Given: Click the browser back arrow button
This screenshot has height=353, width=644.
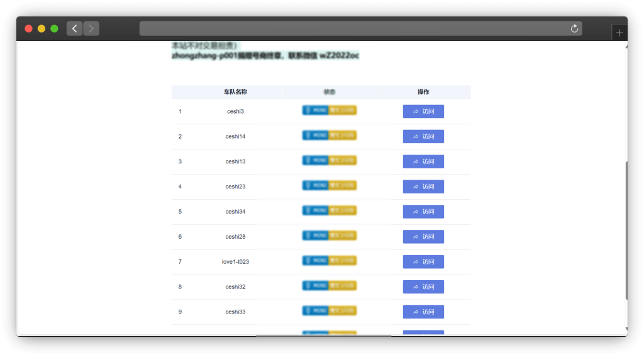Looking at the screenshot, I should [x=74, y=29].
